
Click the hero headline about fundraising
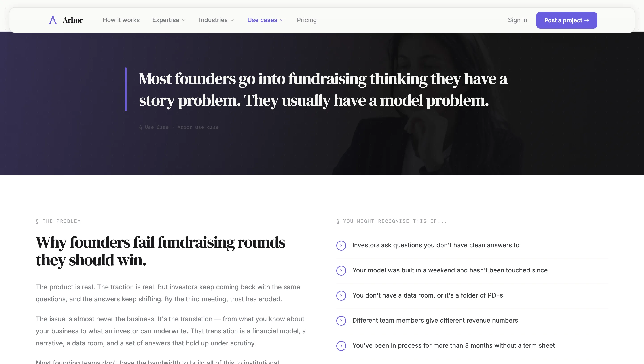[323, 89]
